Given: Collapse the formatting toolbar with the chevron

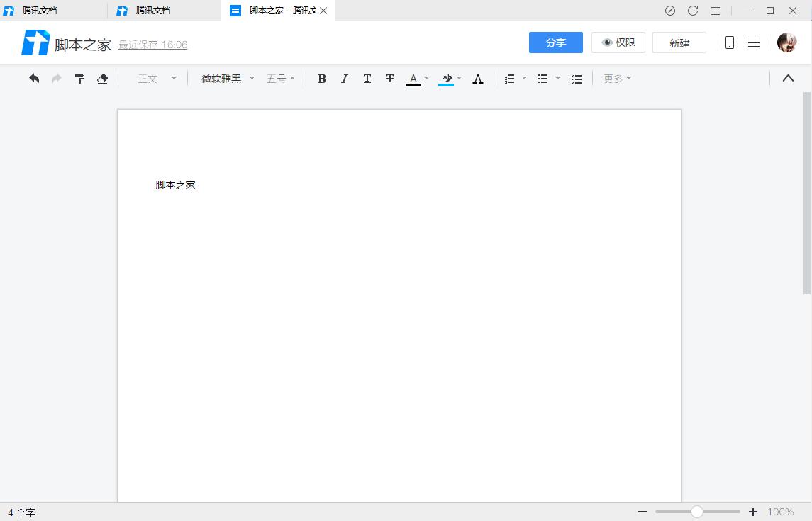Looking at the screenshot, I should 788,78.
